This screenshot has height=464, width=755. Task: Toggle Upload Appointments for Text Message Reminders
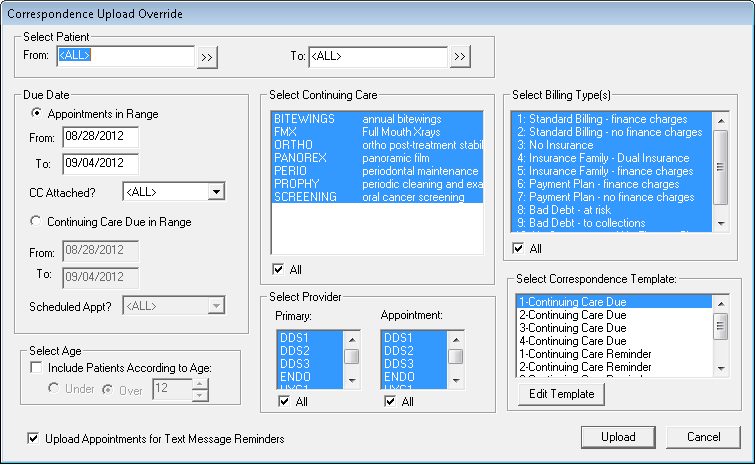coord(36,438)
